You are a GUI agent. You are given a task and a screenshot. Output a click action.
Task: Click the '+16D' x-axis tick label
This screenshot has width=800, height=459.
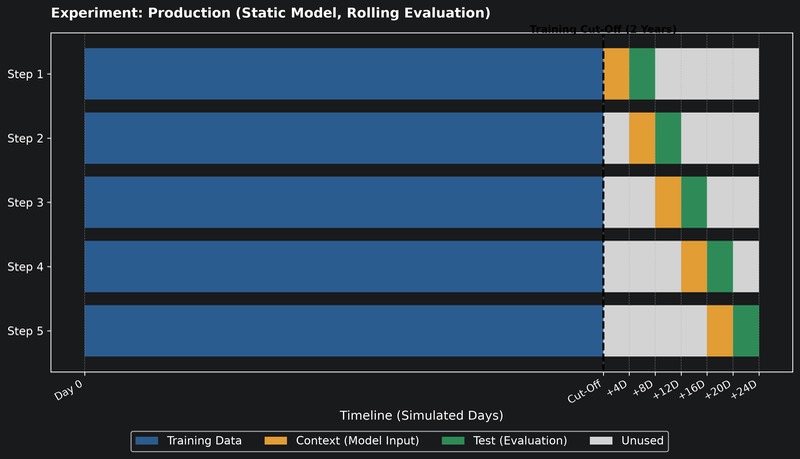[x=692, y=390]
